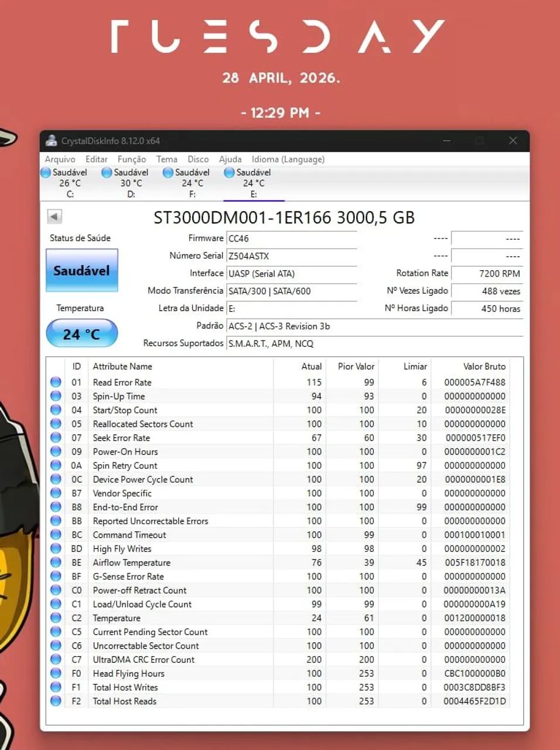Click status orb for Reported Uncorrectable Errors
This screenshot has width=560, height=750.
click(x=56, y=521)
